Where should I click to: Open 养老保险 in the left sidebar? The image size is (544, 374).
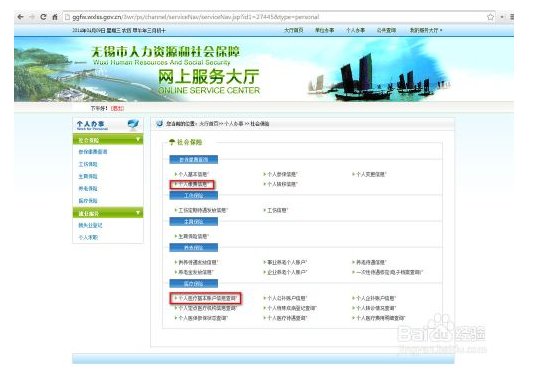tap(88, 188)
